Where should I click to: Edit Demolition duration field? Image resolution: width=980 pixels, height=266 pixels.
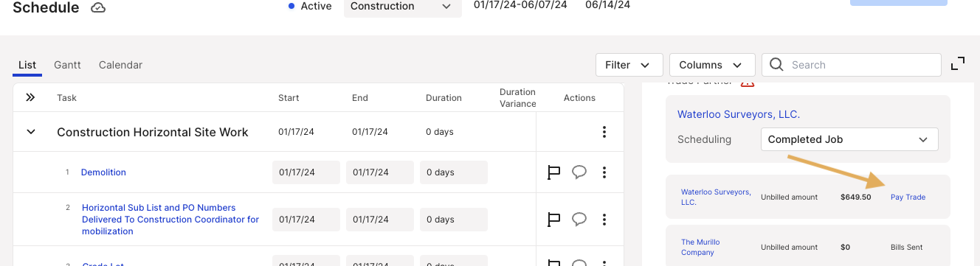(x=454, y=172)
